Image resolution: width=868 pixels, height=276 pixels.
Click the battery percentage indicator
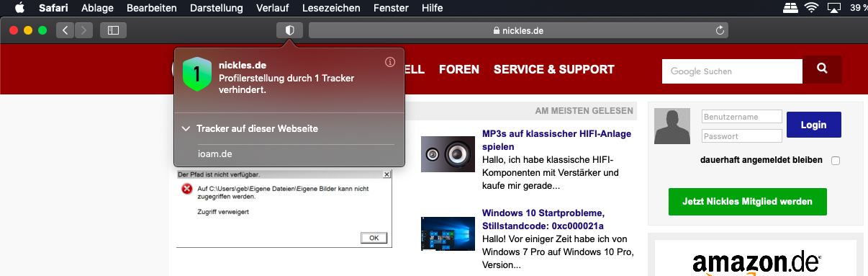point(859,9)
